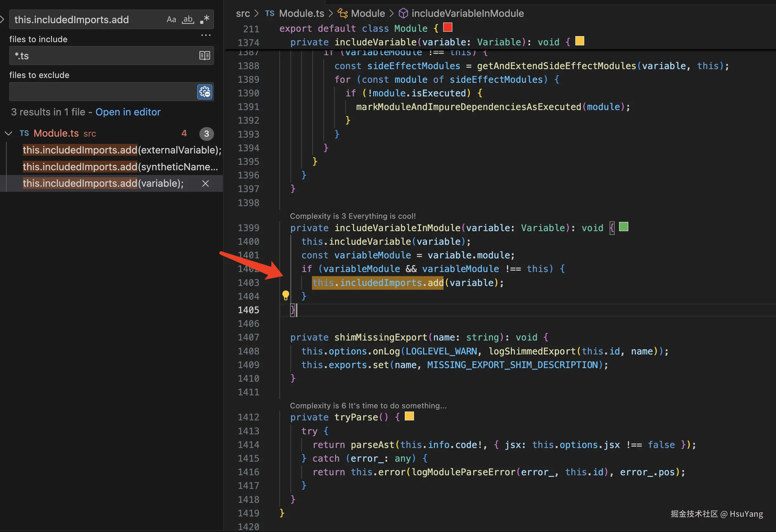Toggle Match Case search option
This screenshot has height=532, width=776.
tap(171, 19)
